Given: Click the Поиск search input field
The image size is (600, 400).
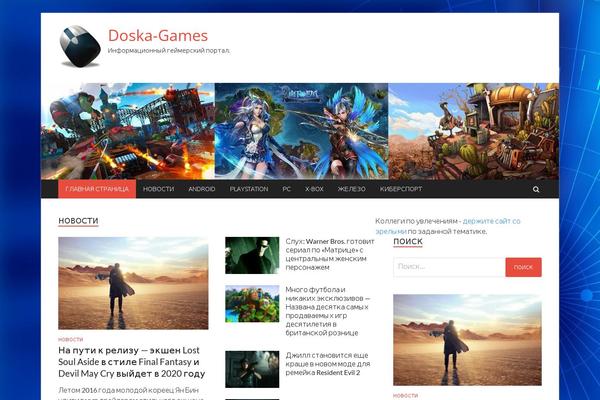Looking at the screenshot, I should click(449, 267).
